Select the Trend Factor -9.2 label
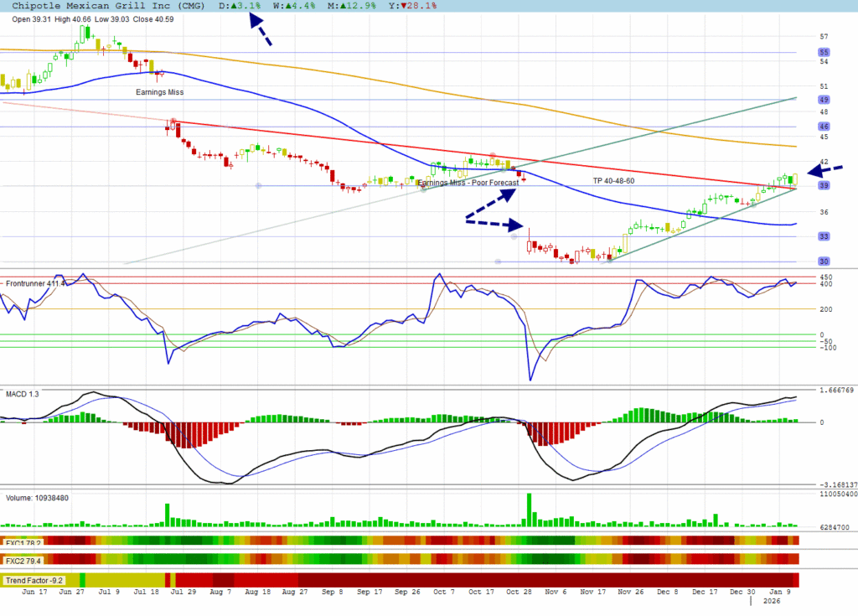Image resolution: width=858 pixels, height=616 pixels. (x=34, y=580)
